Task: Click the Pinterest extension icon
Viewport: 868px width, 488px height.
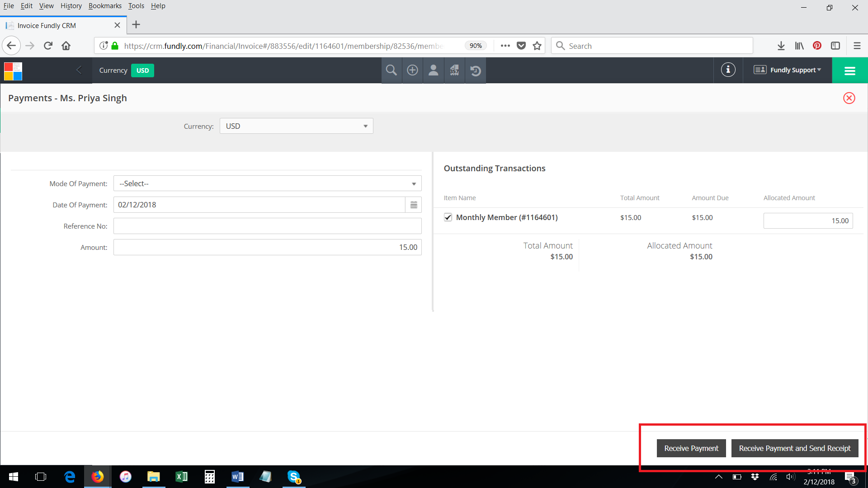Action: 817,46
